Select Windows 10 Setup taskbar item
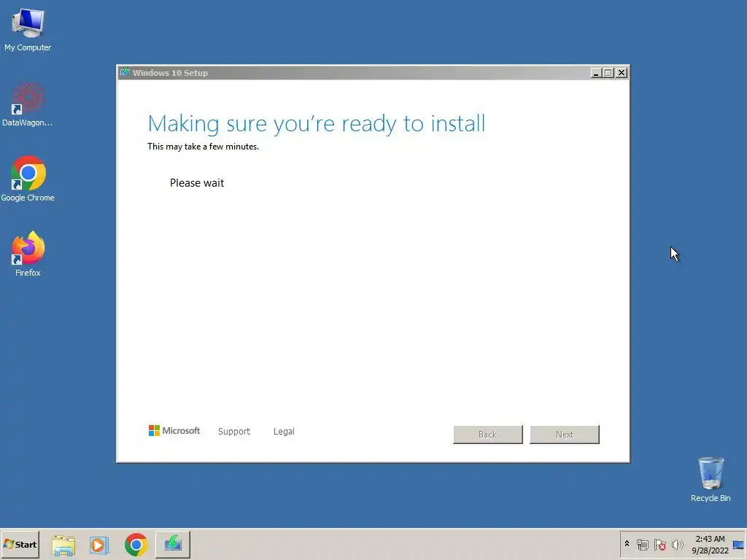Screen dimensions: 747x560 172,544
